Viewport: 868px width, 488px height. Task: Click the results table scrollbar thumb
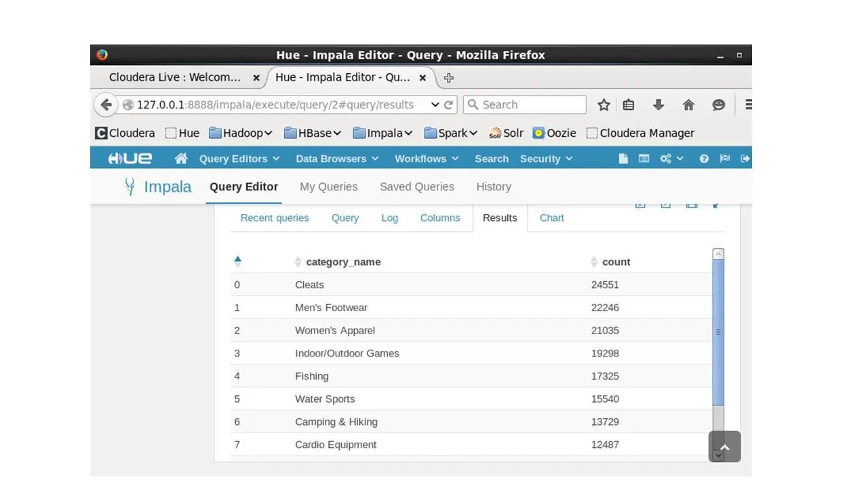click(718, 333)
